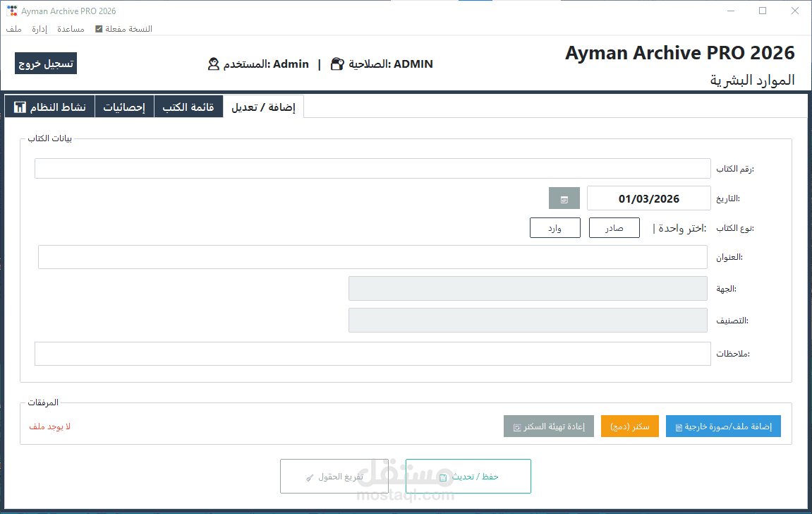Focus the رقم الكتاب input field
Image resolution: width=812 pixels, height=514 pixels.
tap(372, 169)
